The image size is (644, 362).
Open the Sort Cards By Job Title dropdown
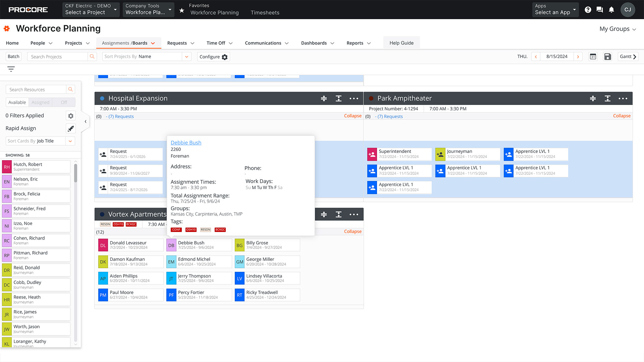(70, 141)
